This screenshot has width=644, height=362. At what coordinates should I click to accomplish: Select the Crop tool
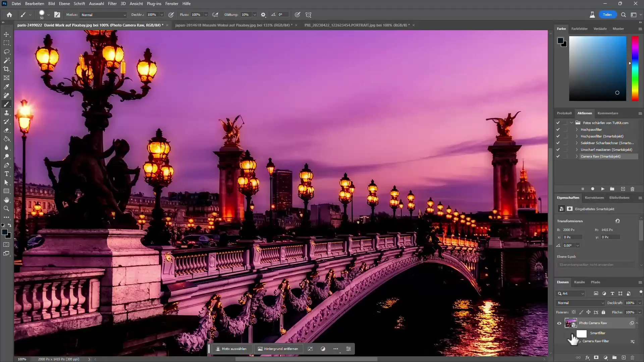7,69
